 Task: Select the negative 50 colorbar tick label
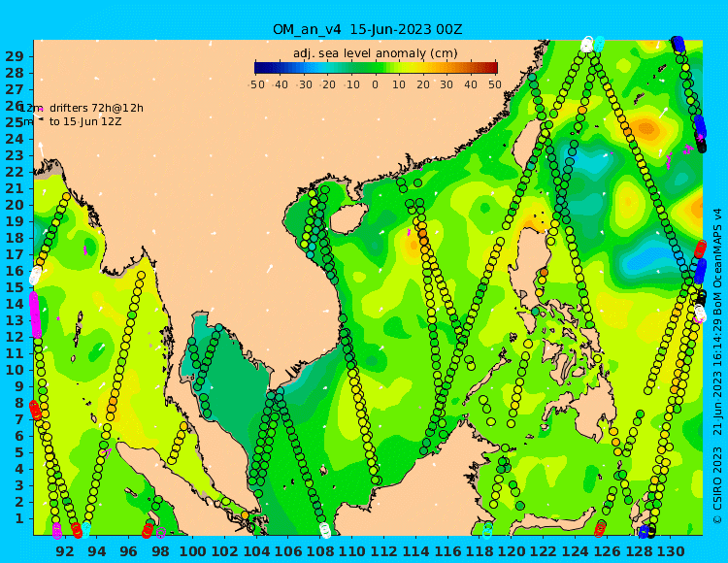(257, 84)
